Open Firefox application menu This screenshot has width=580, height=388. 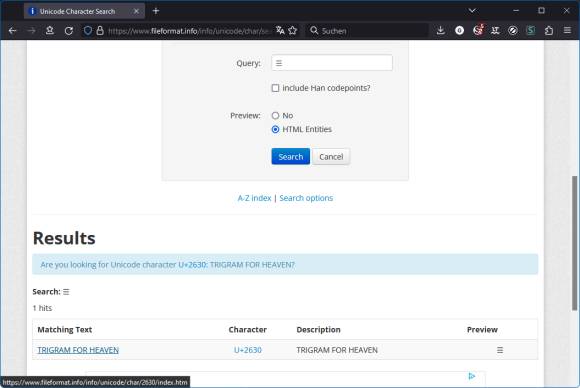(567, 31)
